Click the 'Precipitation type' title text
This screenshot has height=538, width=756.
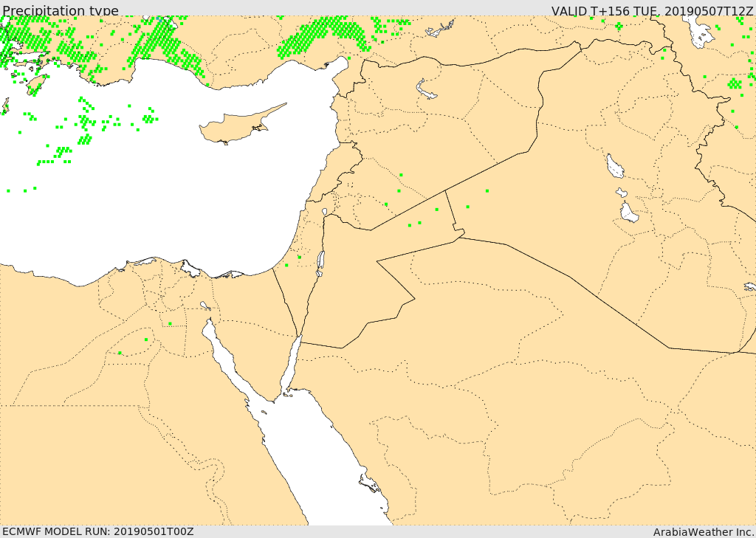pos(61,10)
